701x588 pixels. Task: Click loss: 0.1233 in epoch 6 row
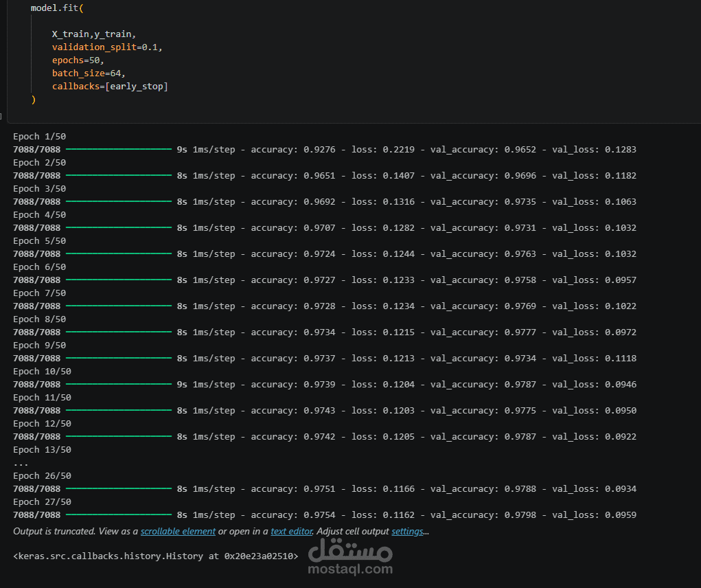(383, 280)
